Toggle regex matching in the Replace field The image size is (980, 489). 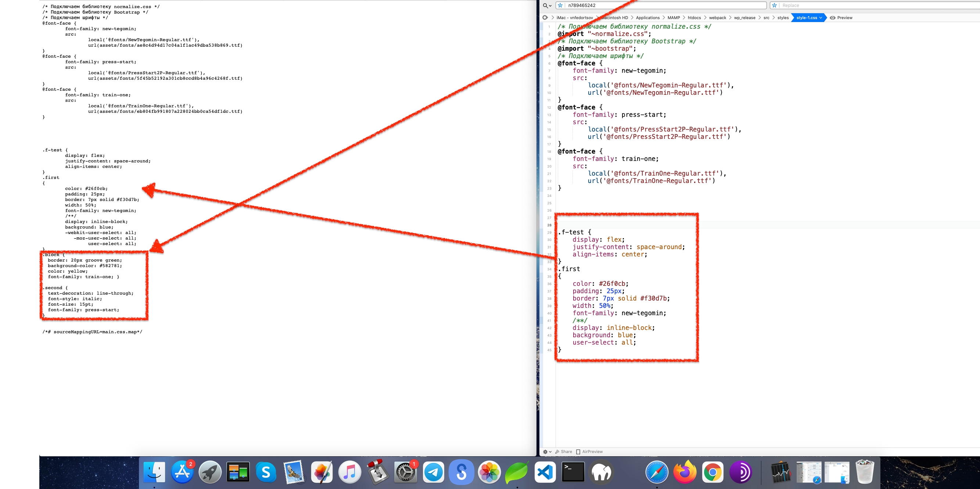pos(775,5)
